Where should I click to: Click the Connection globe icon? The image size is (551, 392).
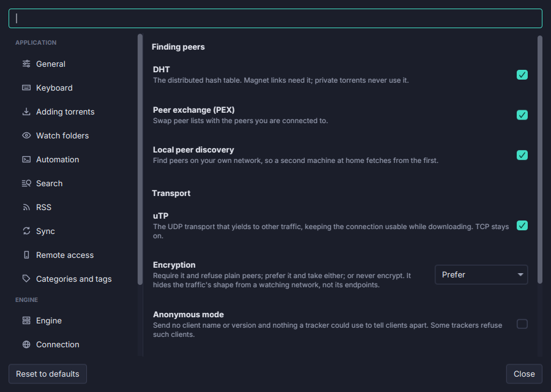tap(26, 344)
